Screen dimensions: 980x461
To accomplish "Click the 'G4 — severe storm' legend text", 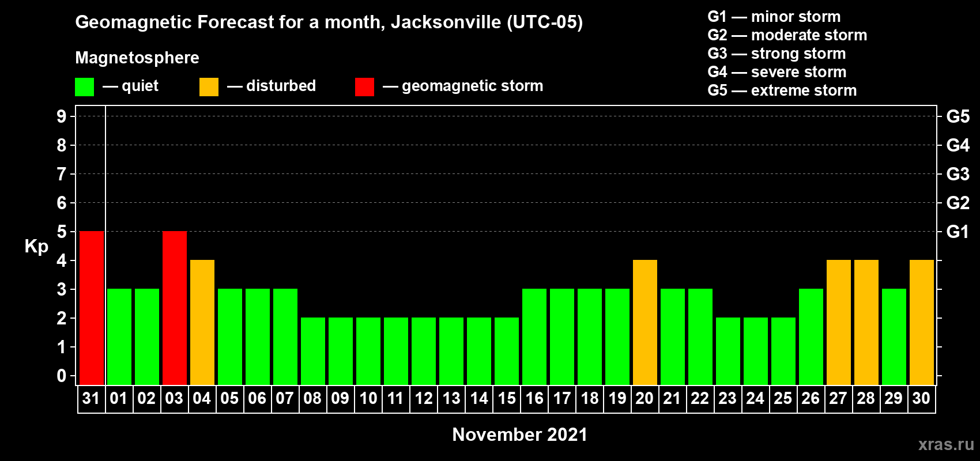I will point(777,72).
